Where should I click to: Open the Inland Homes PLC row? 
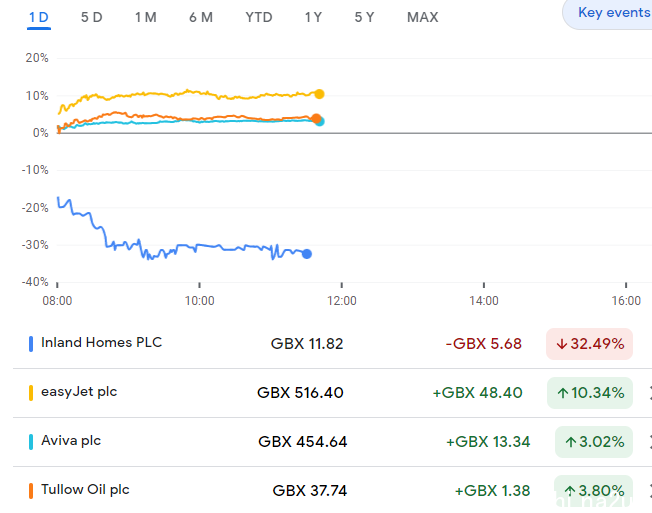click(332, 344)
